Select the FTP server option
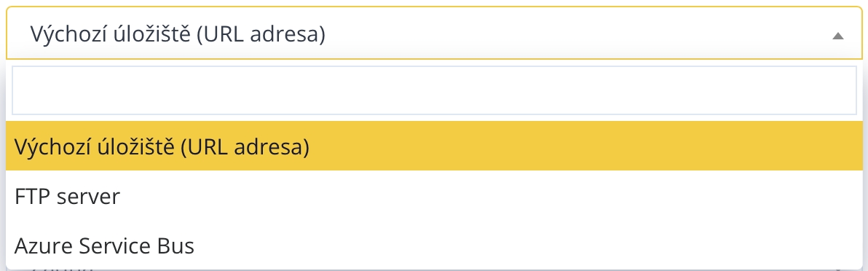868x271 pixels. (x=434, y=196)
